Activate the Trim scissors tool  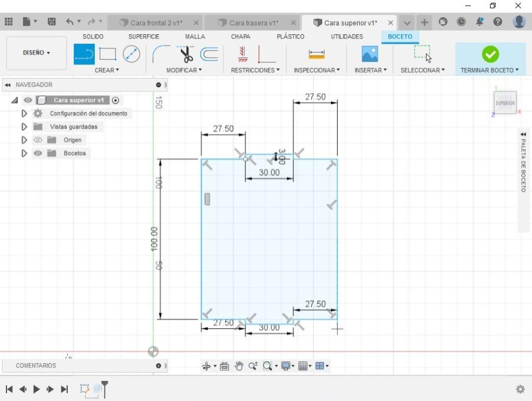pyautogui.click(x=186, y=54)
